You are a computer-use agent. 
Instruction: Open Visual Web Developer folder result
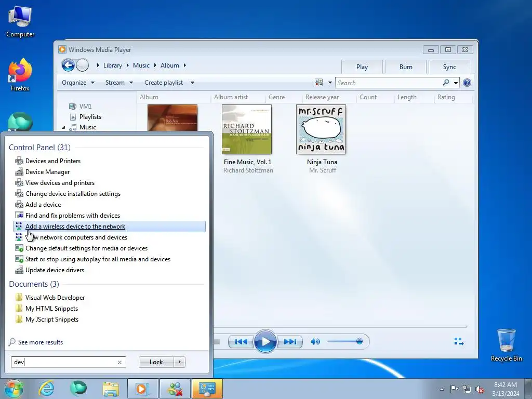[x=109, y=298]
